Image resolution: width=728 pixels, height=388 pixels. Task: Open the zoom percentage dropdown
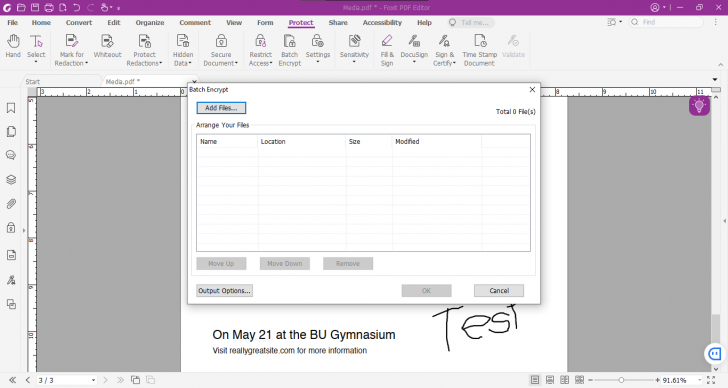699,380
